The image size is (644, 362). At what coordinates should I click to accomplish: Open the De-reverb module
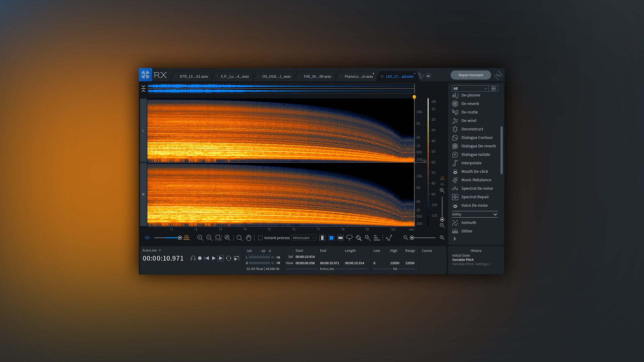pos(470,104)
